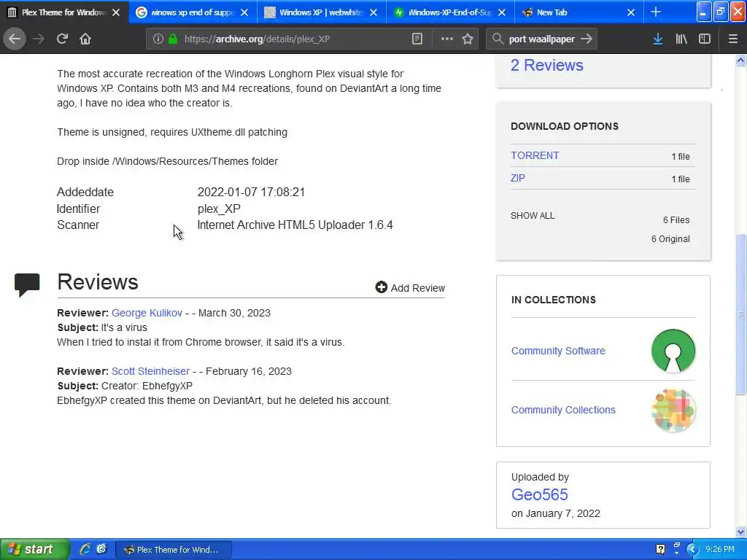Close the Google search tab
This screenshot has width=747, height=560.
pos(244,13)
